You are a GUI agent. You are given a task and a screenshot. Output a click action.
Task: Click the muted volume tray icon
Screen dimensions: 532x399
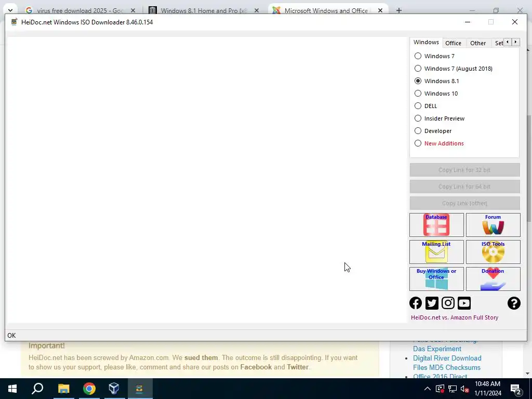465,389
